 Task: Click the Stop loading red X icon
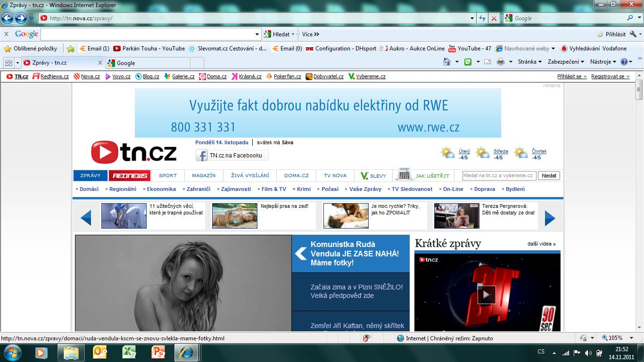click(494, 18)
